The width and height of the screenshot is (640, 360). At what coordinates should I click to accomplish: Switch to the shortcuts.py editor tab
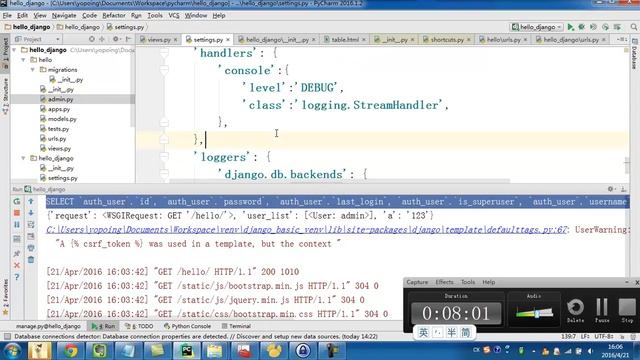(x=447, y=40)
